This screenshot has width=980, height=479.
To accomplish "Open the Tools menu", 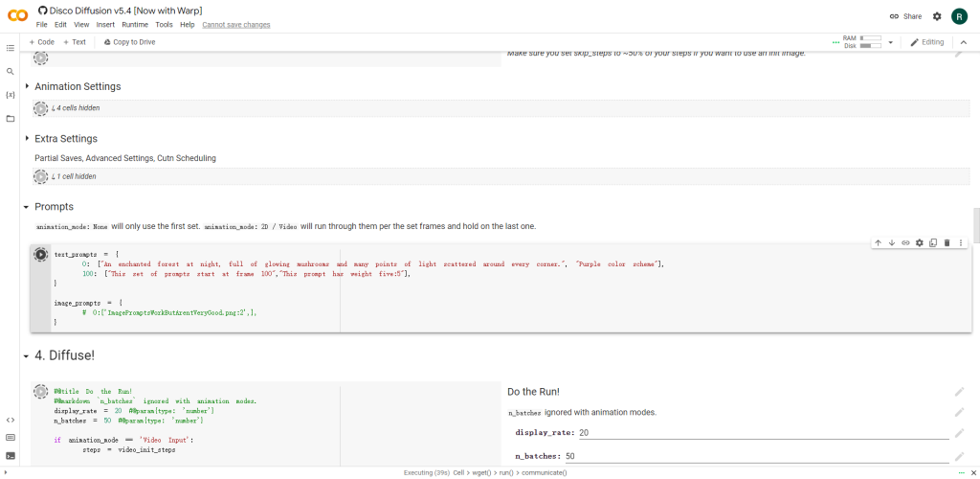I will coord(164,25).
